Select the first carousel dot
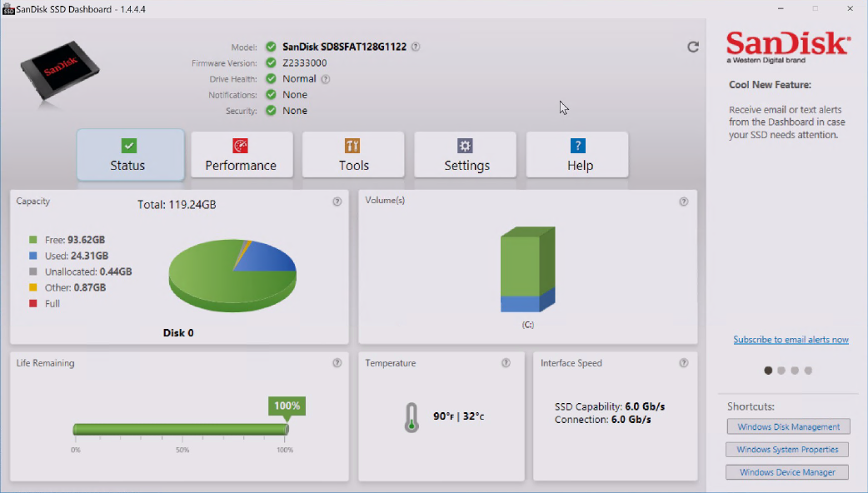 pos(768,371)
